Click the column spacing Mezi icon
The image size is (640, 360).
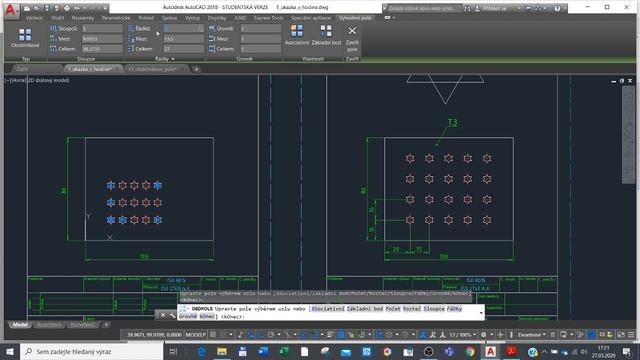tap(53, 39)
